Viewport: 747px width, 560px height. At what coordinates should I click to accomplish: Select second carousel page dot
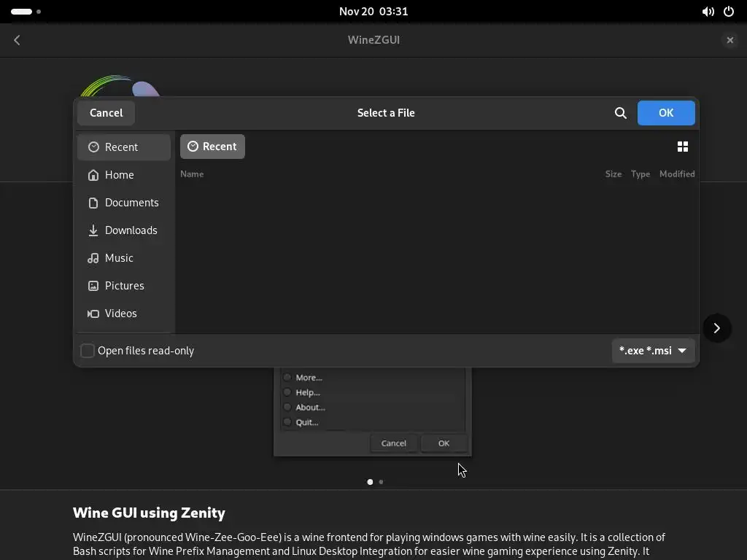pos(381,482)
